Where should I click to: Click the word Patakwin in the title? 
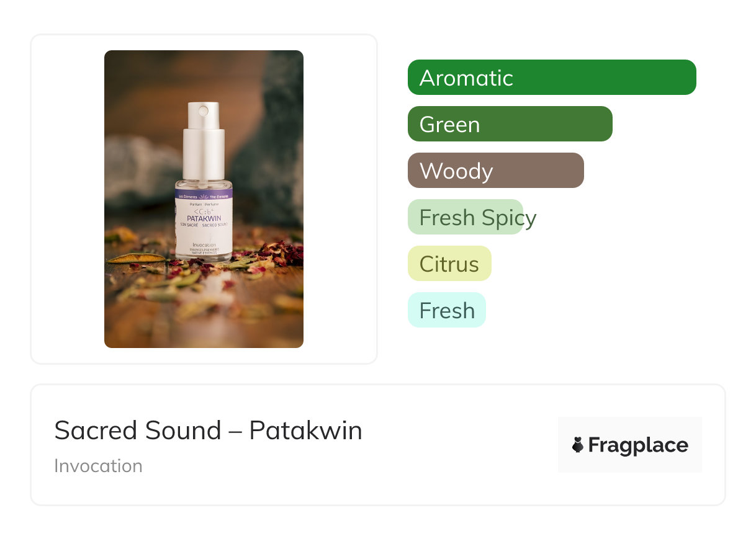point(305,431)
